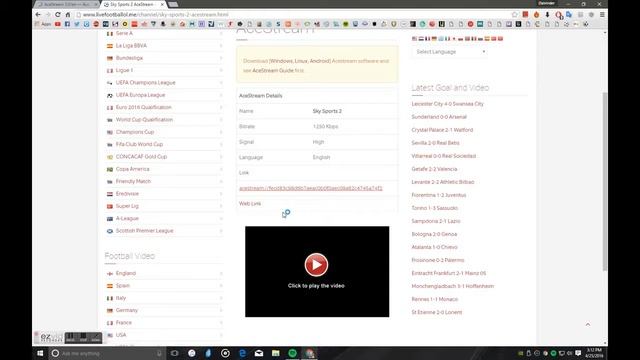This screenshot has width=640, height=360.
Task: Open St Etienne 2-0 Lorient link
Action: pos(437,312)
